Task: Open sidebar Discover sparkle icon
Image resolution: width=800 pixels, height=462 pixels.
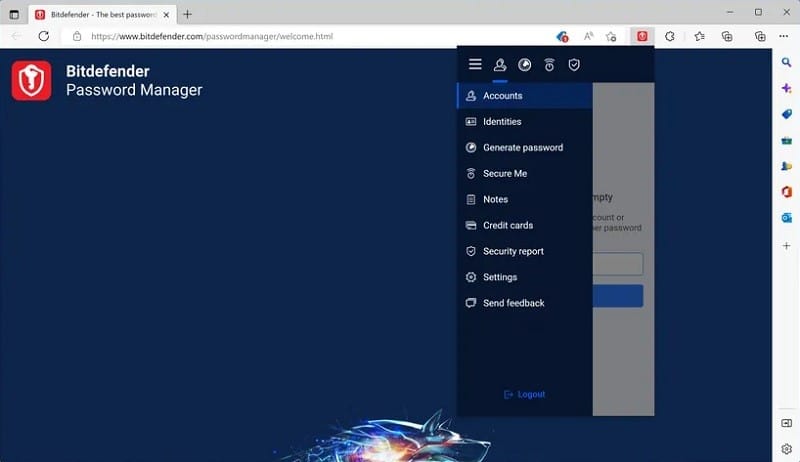Action: (x=786, y=88)
